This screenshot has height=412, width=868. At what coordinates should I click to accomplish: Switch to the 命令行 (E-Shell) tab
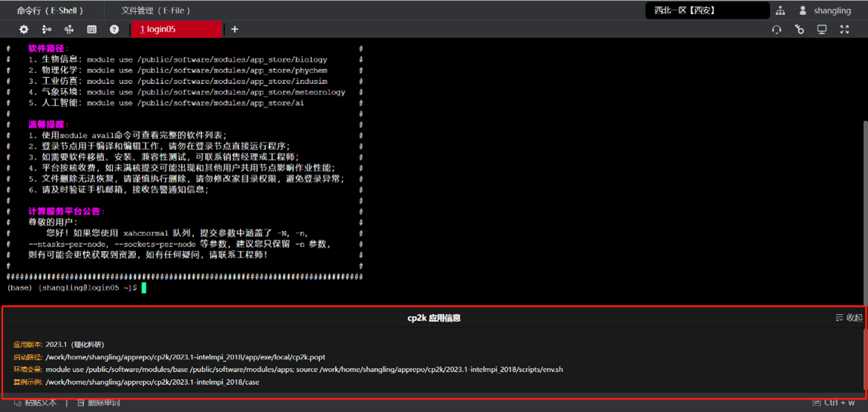click(x=50, y=10)
